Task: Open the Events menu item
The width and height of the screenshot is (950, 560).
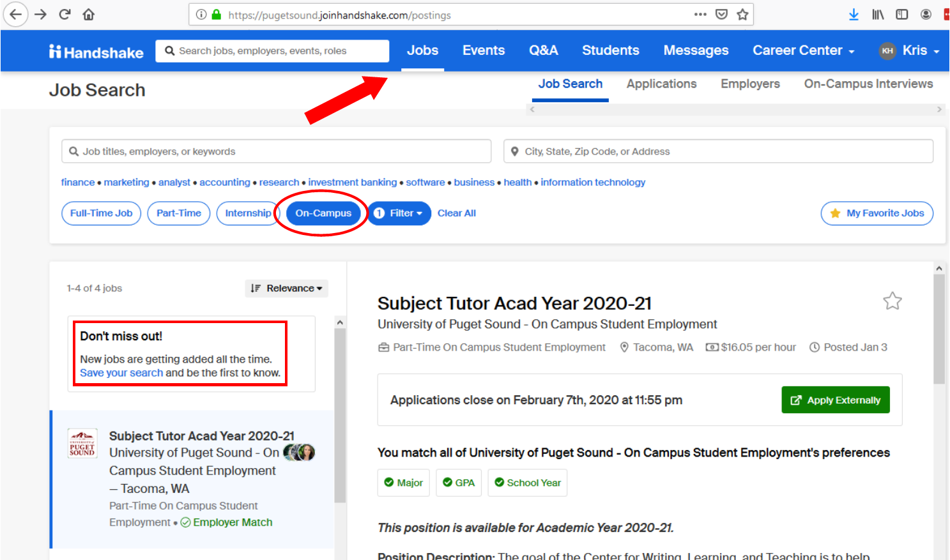Action: (x=484, y=50)
